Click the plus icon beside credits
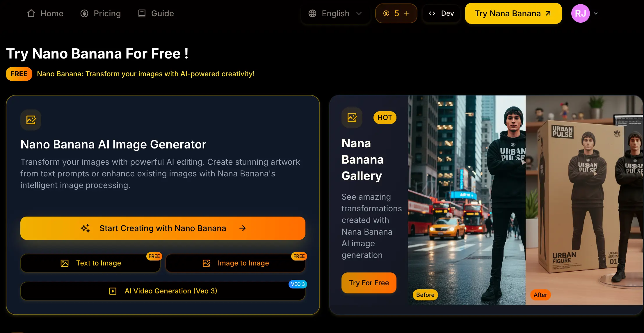The height and width of the screenshot is (333, 644). (x=406, y=13)
